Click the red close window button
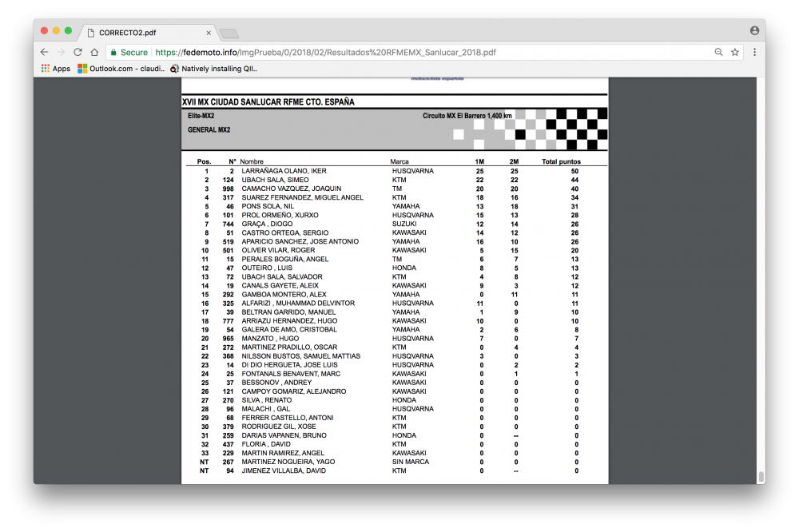 pos(44,30)
